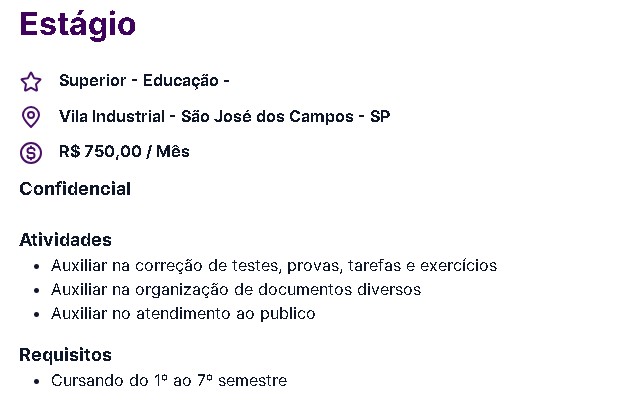Screen dimensions: 625x403
Task: Click 'Auxiliar no atendimento ao publico' item
Action: [183, 314]
